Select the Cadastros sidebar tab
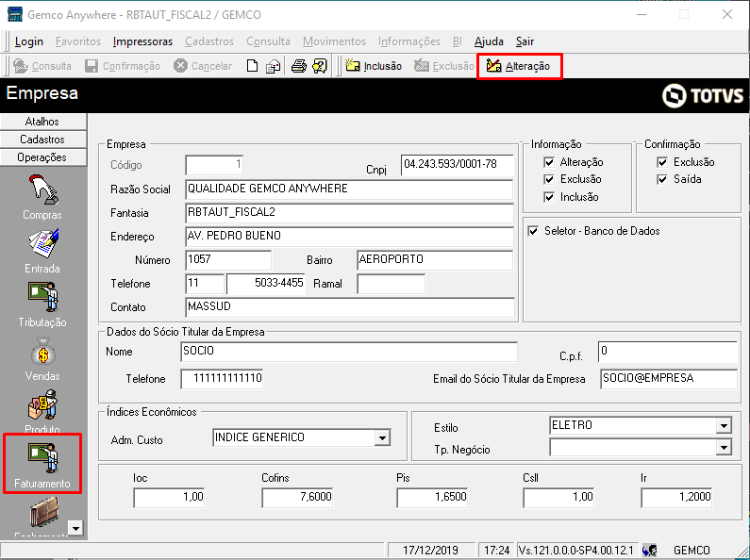 click(x=43, y=140)
